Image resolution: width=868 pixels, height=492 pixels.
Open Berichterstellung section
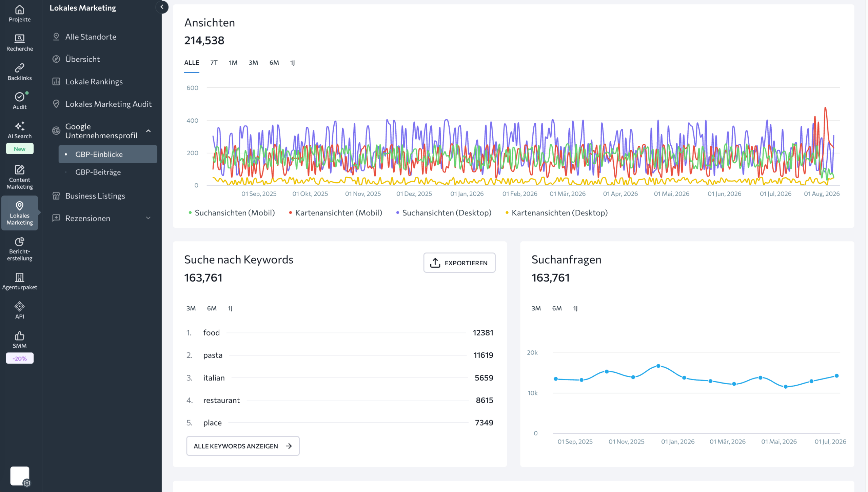click(x=20, y=249)
